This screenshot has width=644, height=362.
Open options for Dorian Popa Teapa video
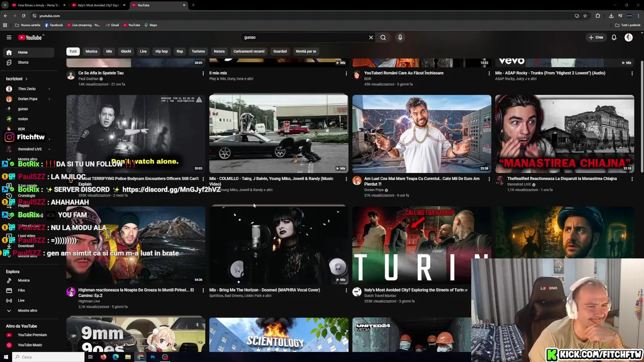point(489,179)
